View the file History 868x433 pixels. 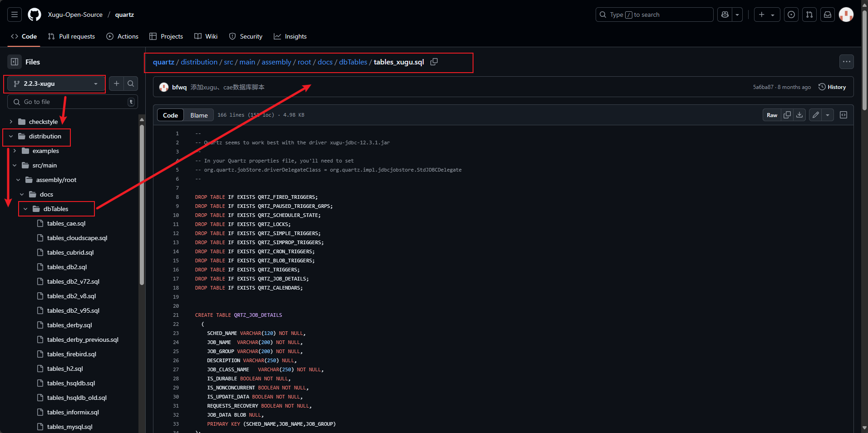[832, 87]
